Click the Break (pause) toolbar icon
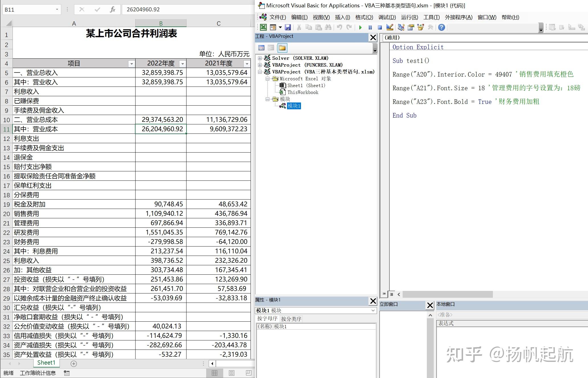Viewport: 588px width, 378px height. (x=370, y=27)
